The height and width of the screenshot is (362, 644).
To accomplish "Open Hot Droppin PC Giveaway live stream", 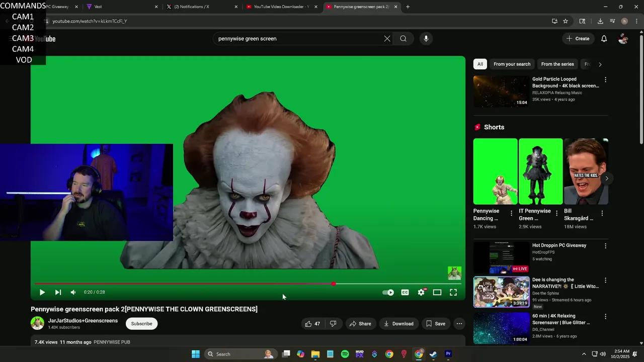I will [501, 257].
